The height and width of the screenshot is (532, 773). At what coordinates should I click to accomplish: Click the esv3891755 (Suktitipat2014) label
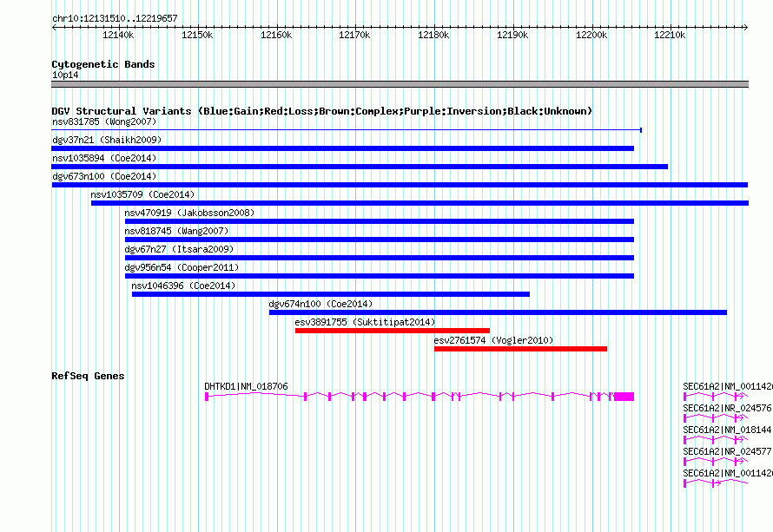click(365, 322)
